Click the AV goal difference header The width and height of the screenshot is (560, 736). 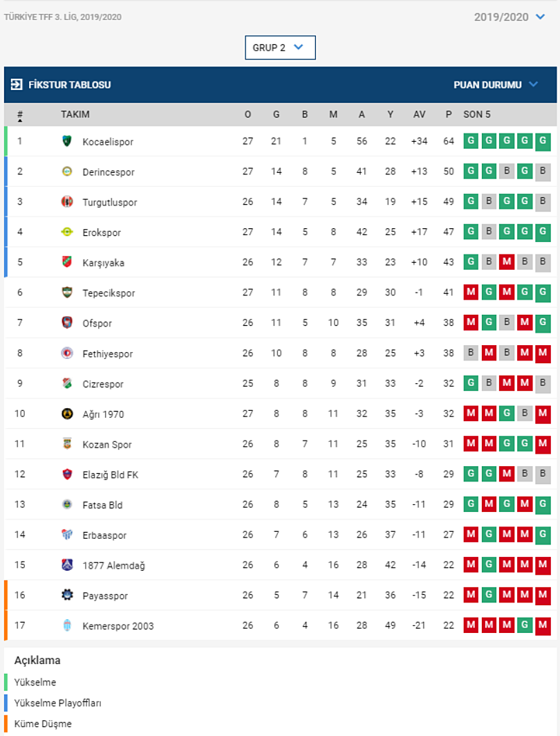(419, 115)
